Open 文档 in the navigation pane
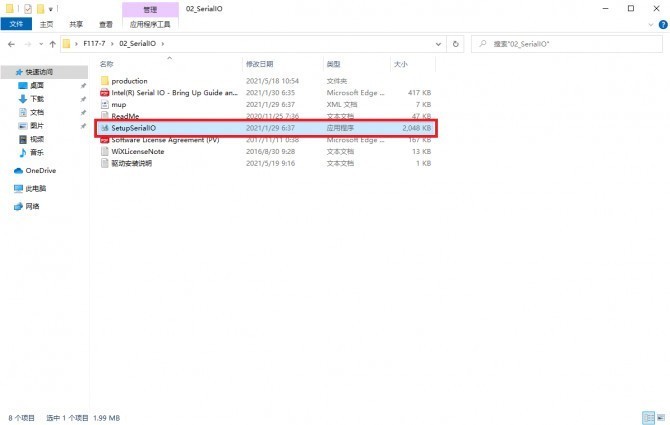This screenshot has height=425, width=670. (x=37, y=112)
